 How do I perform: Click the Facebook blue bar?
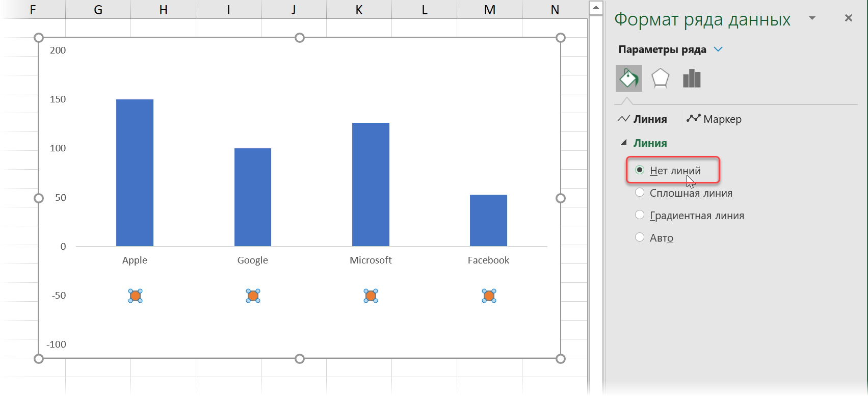click(488, 220)
